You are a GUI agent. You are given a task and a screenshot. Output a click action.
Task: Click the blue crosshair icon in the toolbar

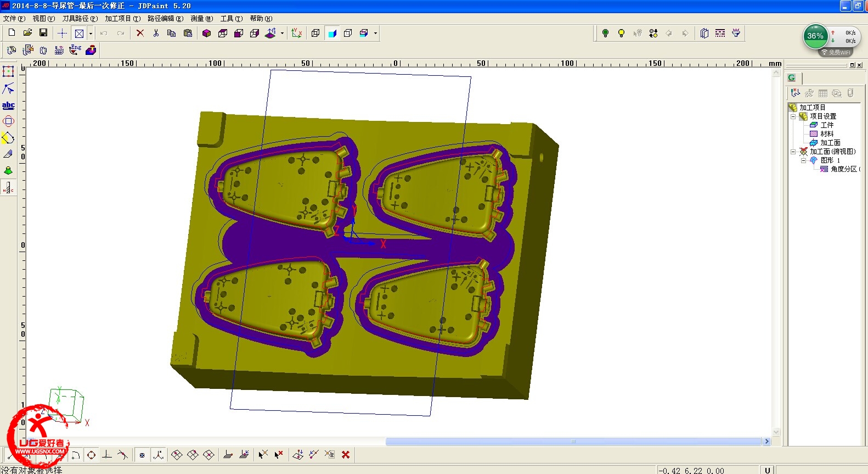click(x=63, y=33)
